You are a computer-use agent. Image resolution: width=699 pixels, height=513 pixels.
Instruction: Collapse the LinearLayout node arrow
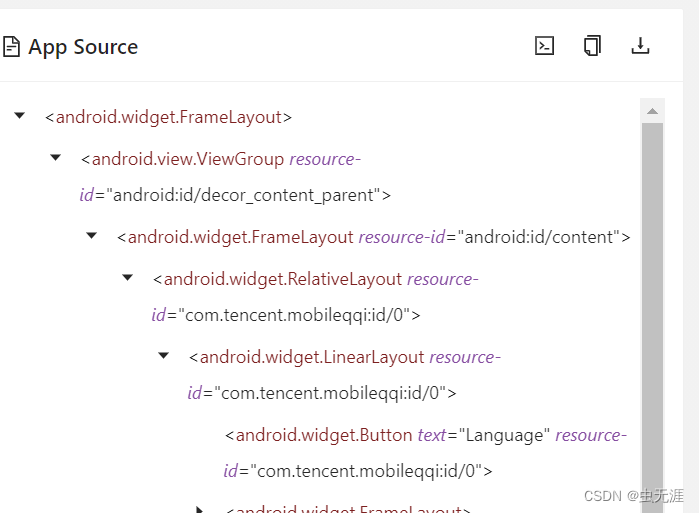[164, 356]
